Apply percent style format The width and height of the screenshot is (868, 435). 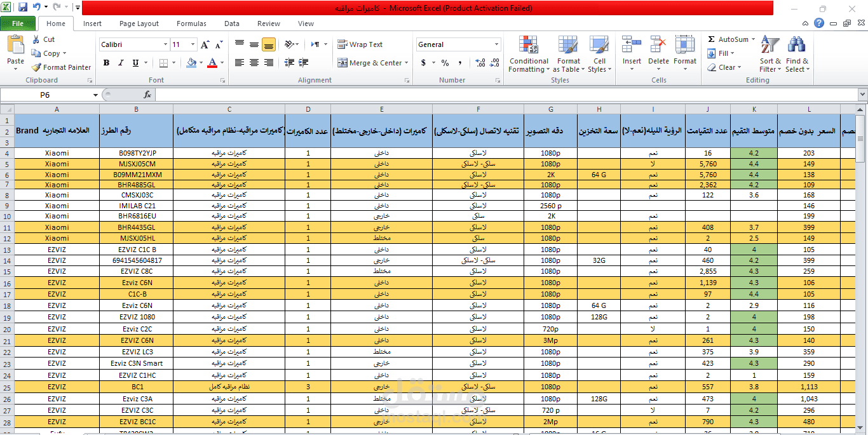[x=445, y=63]
